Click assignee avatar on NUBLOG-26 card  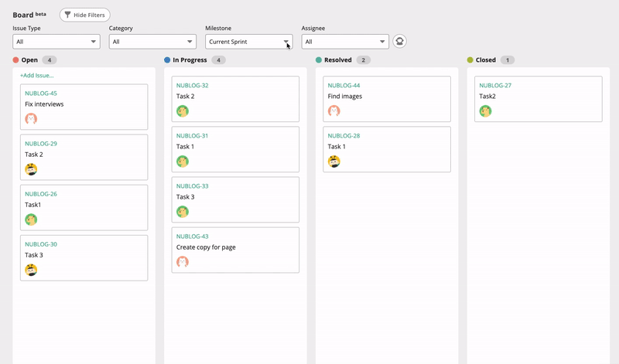[31, 219]
